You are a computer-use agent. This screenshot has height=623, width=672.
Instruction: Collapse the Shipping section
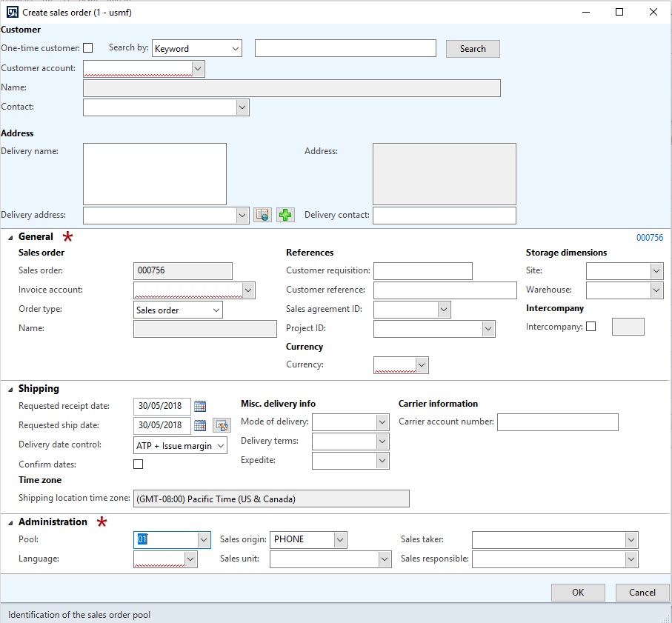coord(10,388)
